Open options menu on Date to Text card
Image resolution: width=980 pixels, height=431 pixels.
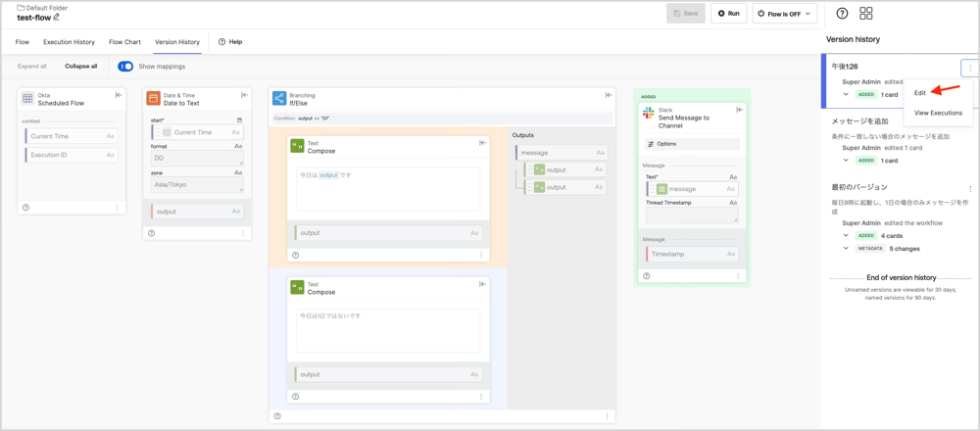coord(243,233)
